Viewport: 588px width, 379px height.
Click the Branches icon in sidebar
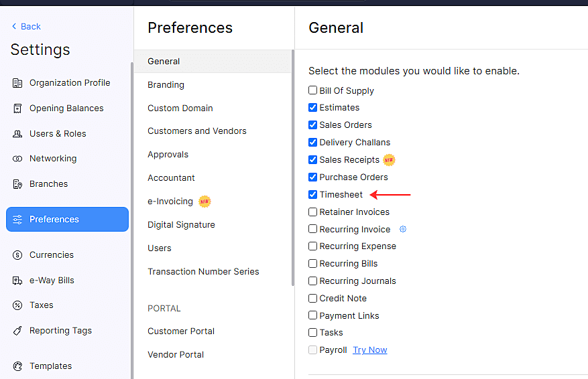point(17,184)
